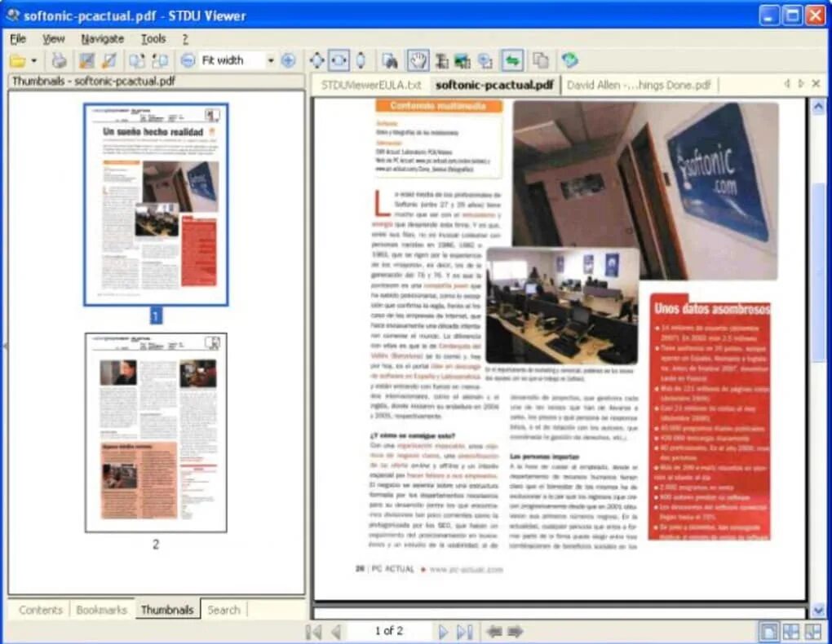Jump to the last page button
This screenshot has width=832, height=644.
coord(464,631)
